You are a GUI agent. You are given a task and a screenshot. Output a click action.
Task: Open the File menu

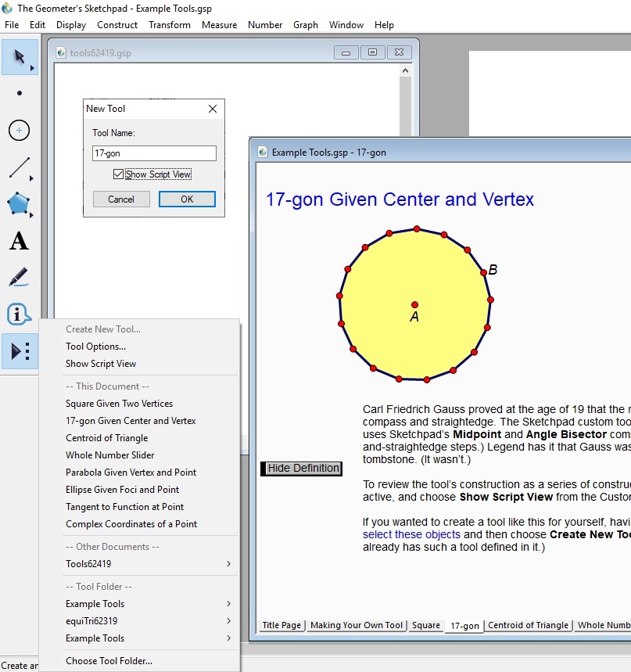pyautogui.click(x=12, y=25)
